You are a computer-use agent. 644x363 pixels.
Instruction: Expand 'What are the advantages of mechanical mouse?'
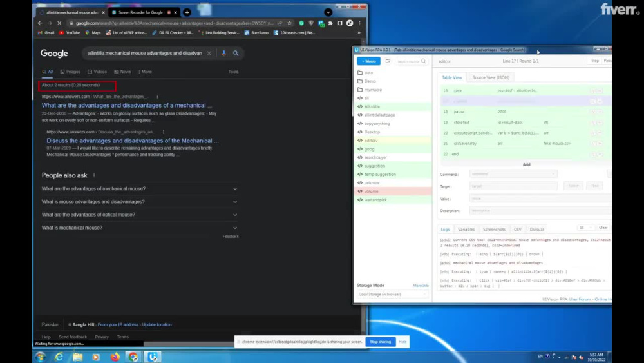coord(140,189)
